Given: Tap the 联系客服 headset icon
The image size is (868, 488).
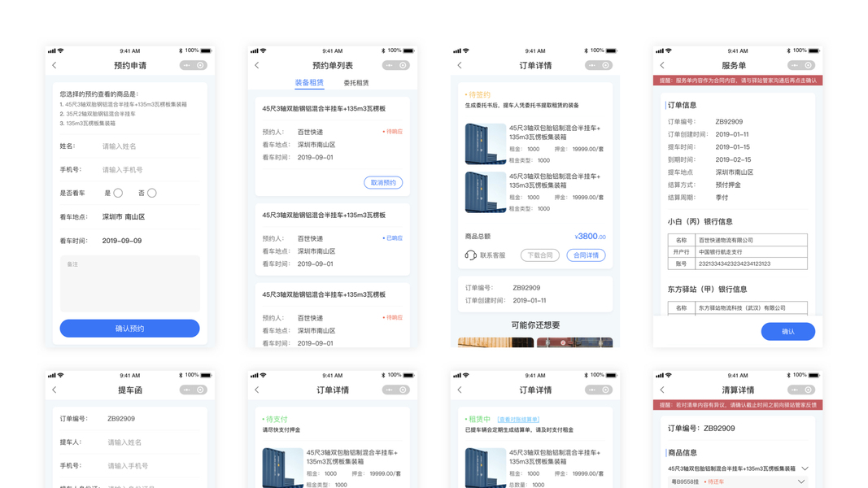Looking at the screenshot, I should [470, 255].
